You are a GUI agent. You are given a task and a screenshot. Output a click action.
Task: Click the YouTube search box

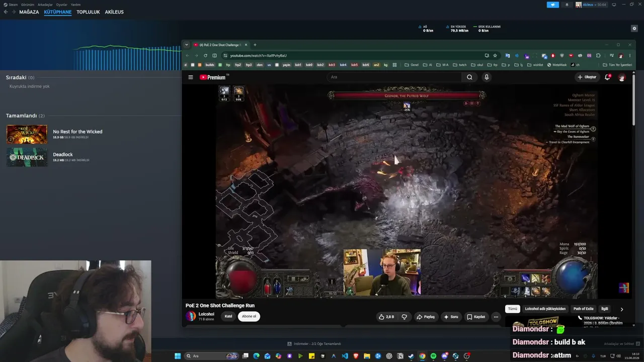point(394,77)
